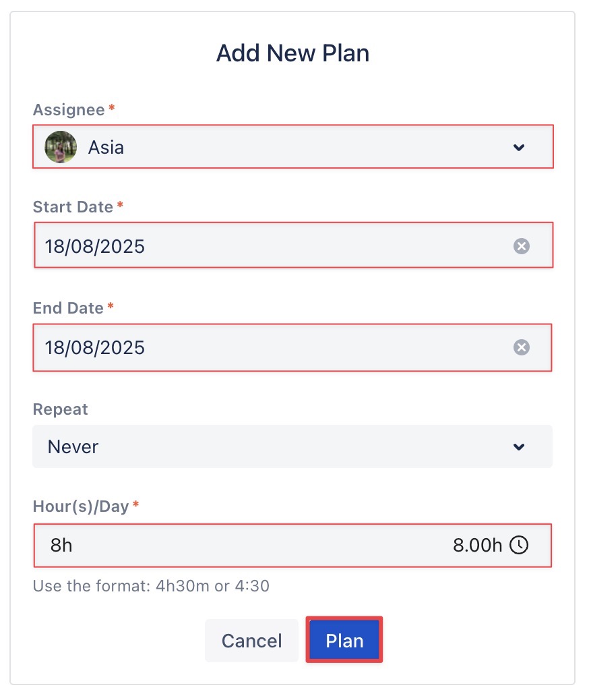Clear the Start Date value with the X icon
This screenshot has width=589, height=700.
[x=521, y=246]
